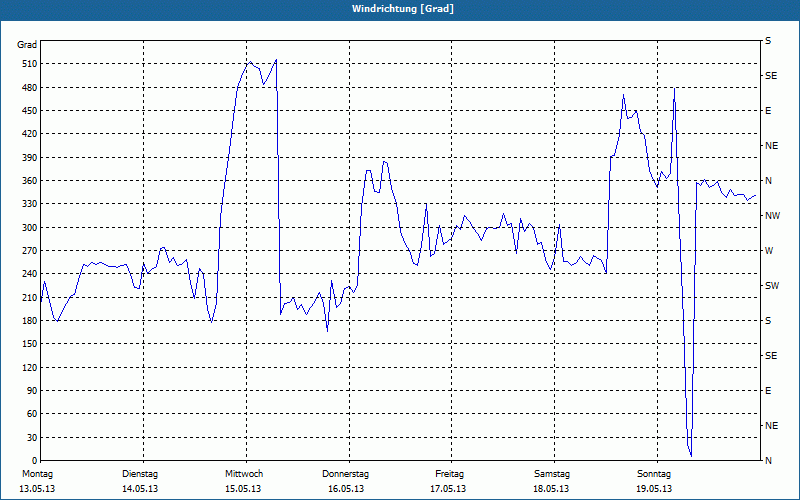Click the y-axis value '510'

pos(30,64)
